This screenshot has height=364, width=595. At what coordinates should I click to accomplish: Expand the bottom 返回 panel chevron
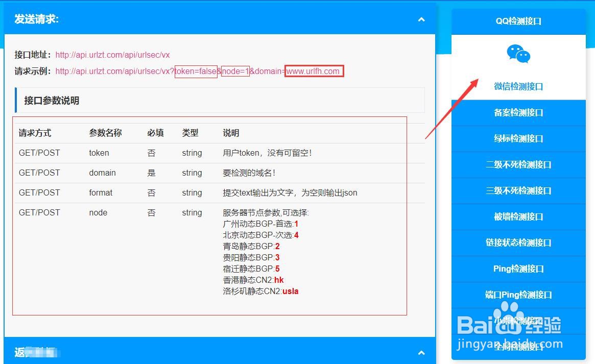click(421, 352)
